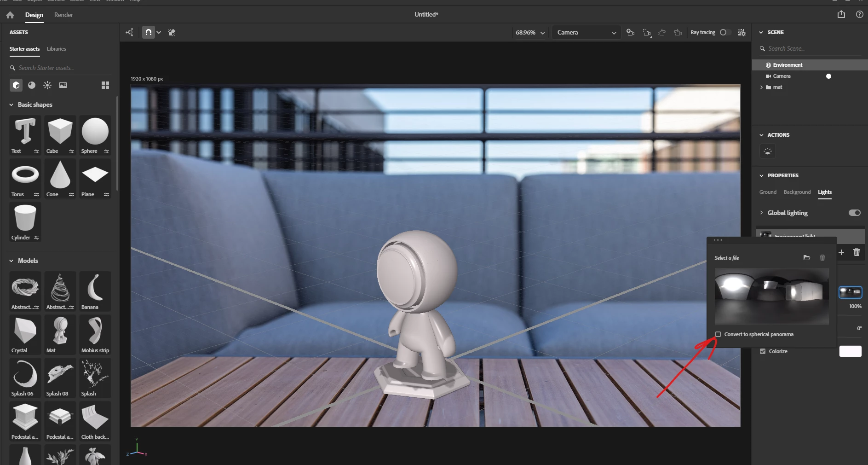
Task: Open the share/export icon in the title bar
Action: (x=841, y=14)
